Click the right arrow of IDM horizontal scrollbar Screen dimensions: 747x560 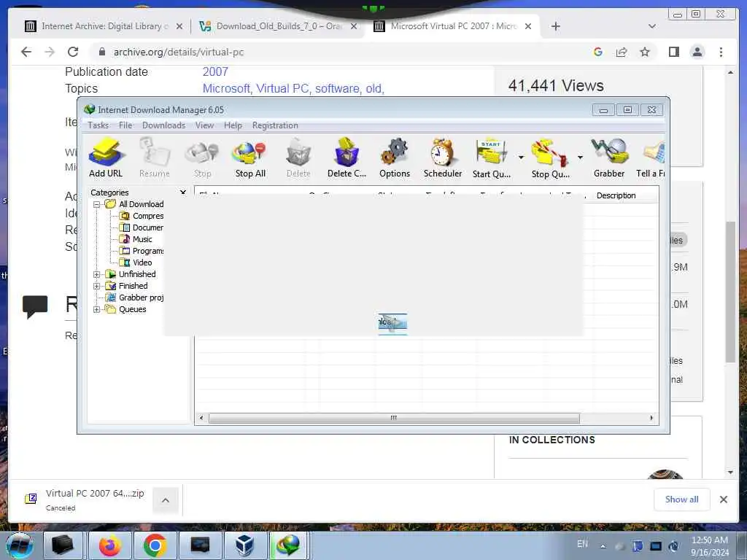pyautogui.click(x=651, y=418)
